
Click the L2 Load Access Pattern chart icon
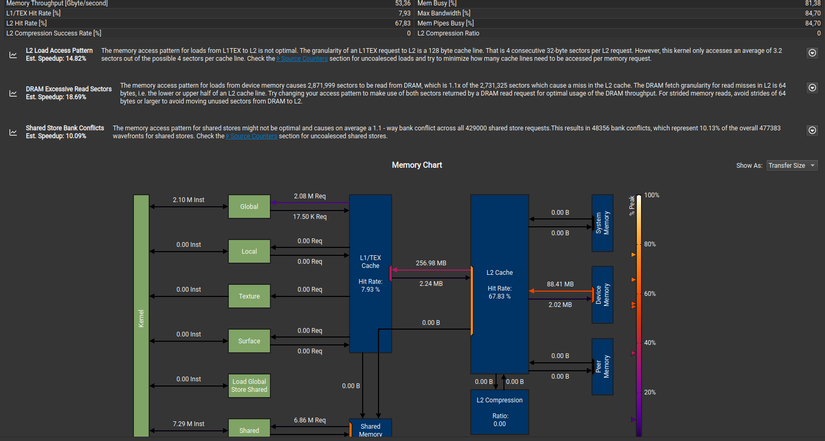[x=13, y=55]
